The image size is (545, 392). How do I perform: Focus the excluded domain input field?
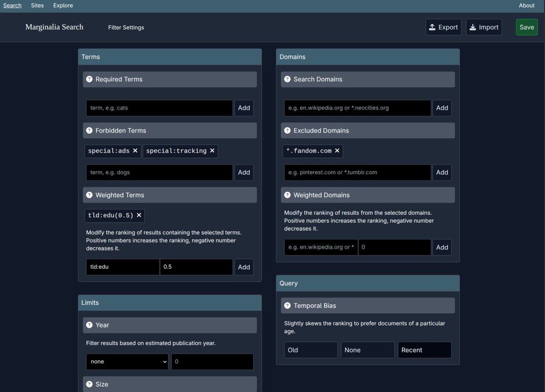[x=357, y=172]
